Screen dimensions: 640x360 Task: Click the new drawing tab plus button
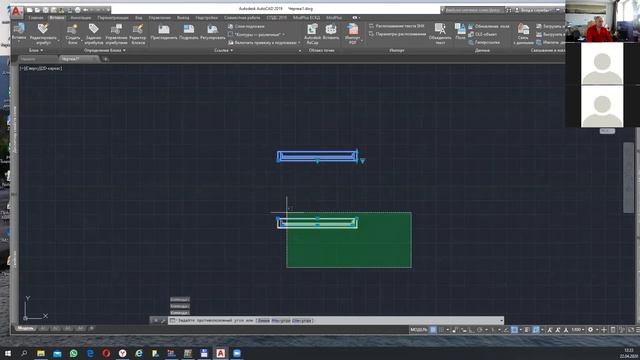click(x=105, y=59)
